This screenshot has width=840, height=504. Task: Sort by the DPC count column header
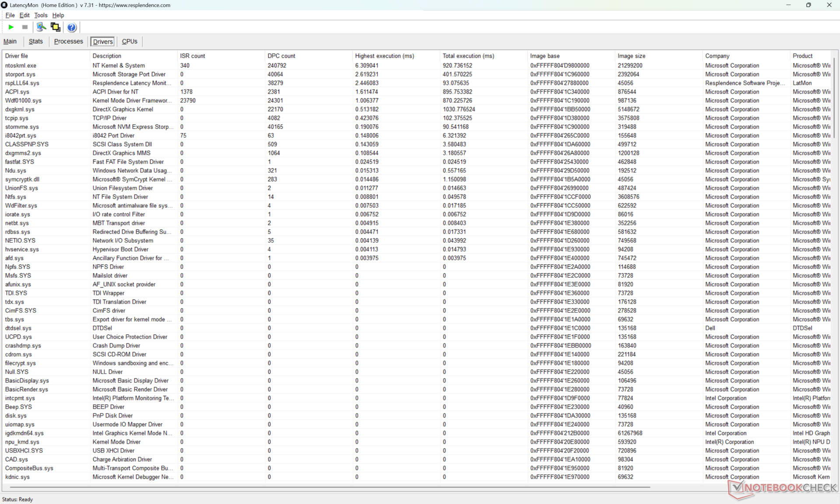308,56
